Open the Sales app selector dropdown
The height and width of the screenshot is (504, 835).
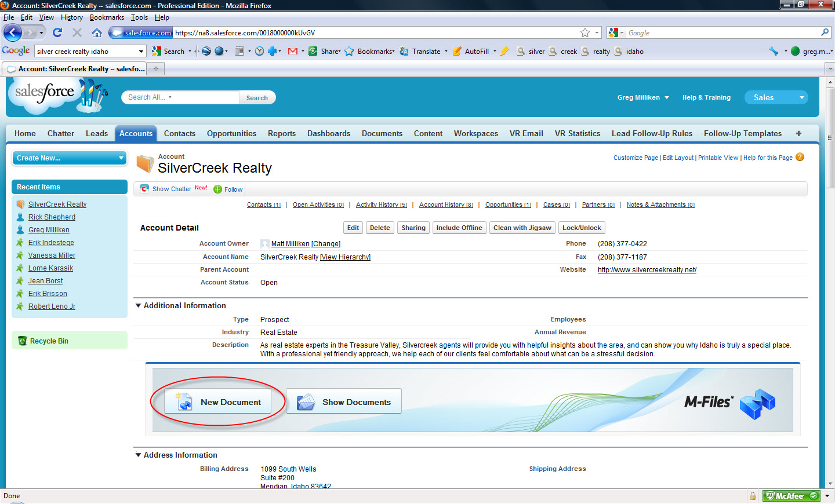pyautogui.click(x=776, y=97)
